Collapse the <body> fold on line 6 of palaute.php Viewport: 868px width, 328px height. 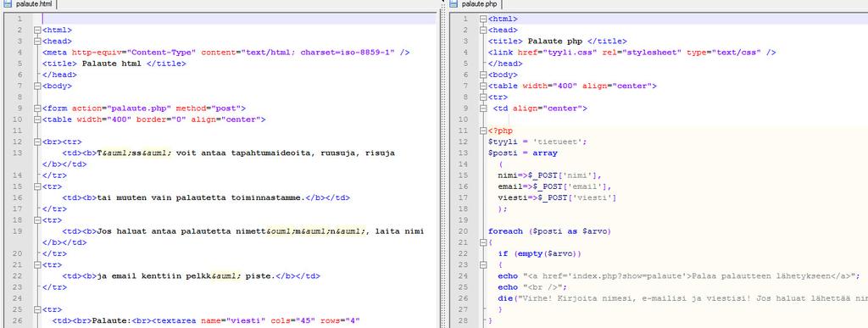pos(483,75)
